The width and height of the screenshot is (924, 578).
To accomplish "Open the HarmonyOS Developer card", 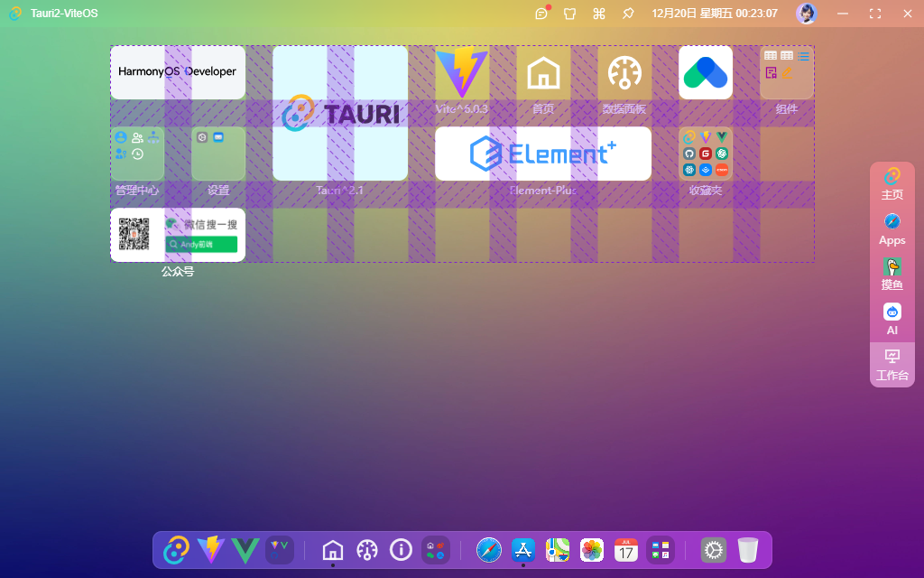I will click(178, 72).
